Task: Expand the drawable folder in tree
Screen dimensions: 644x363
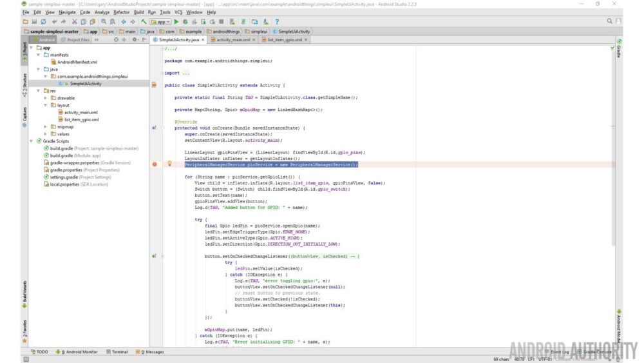Action: click(45, 98)
